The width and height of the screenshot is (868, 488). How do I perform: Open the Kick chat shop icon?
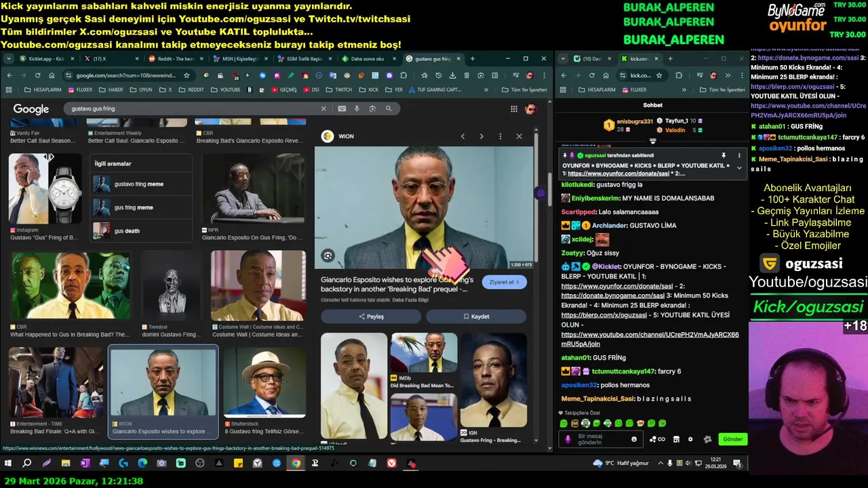(676, 439)
